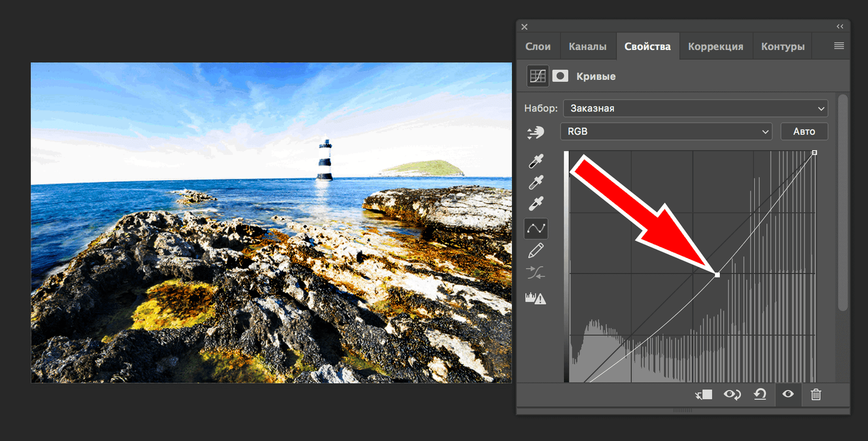Open the panel options menu

pyautogui.click(x=839, y=46)
